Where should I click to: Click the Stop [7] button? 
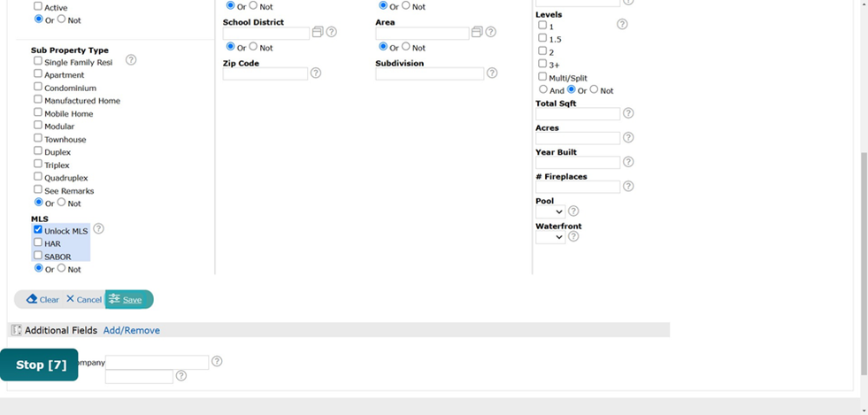39,365
